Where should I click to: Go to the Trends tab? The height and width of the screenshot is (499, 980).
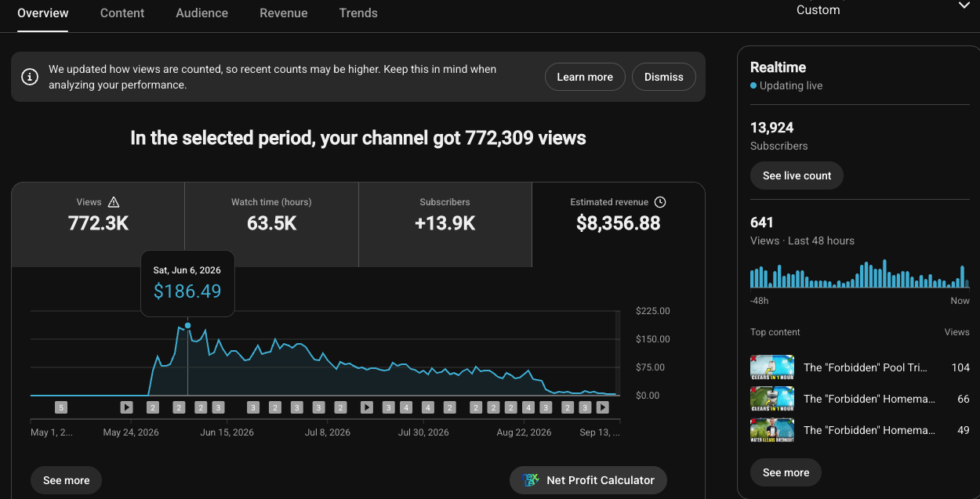(x=358, y=13)
